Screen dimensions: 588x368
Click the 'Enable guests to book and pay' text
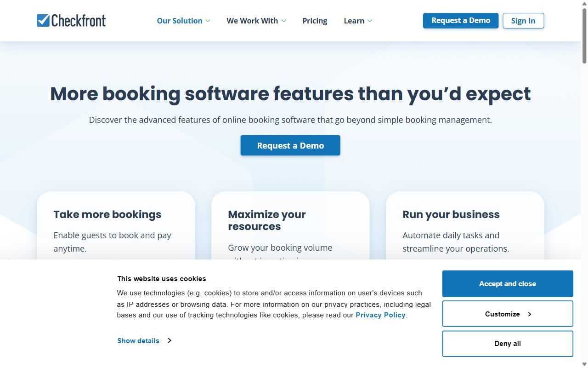pos(113,242)
